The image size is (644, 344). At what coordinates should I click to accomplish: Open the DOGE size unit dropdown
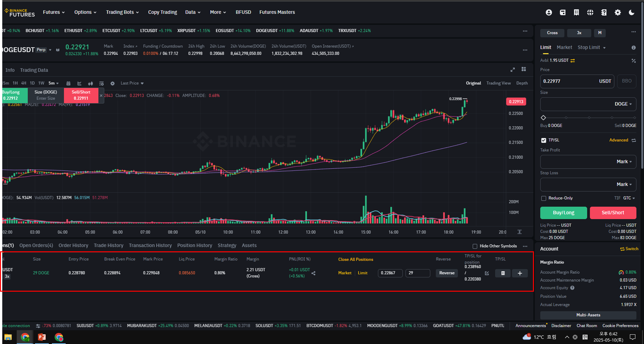(623, 104)
